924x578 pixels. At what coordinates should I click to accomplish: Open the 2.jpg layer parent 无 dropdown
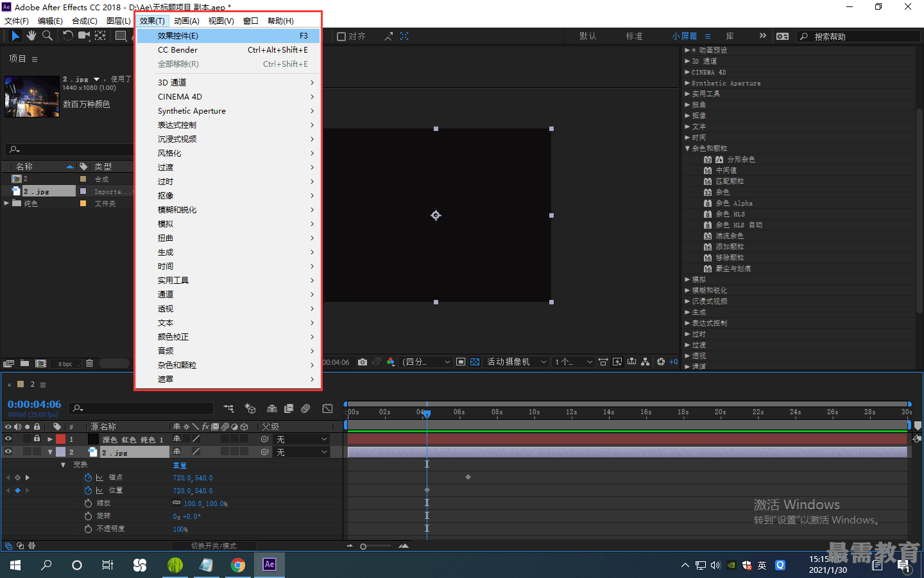[302, 452]
